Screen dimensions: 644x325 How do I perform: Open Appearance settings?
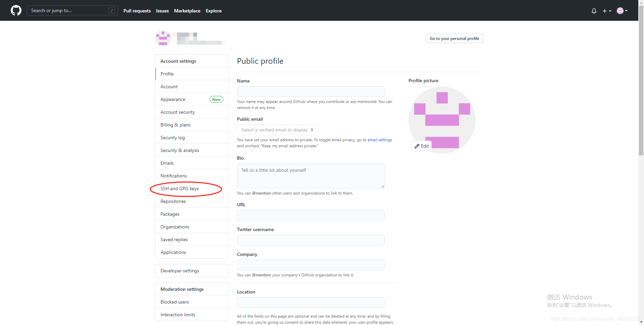(x=192, y=99)
